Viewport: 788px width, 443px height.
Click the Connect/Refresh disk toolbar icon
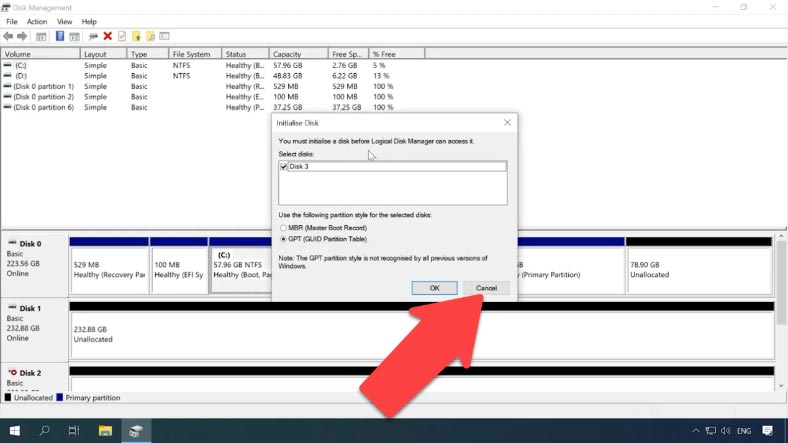[93, 36]
